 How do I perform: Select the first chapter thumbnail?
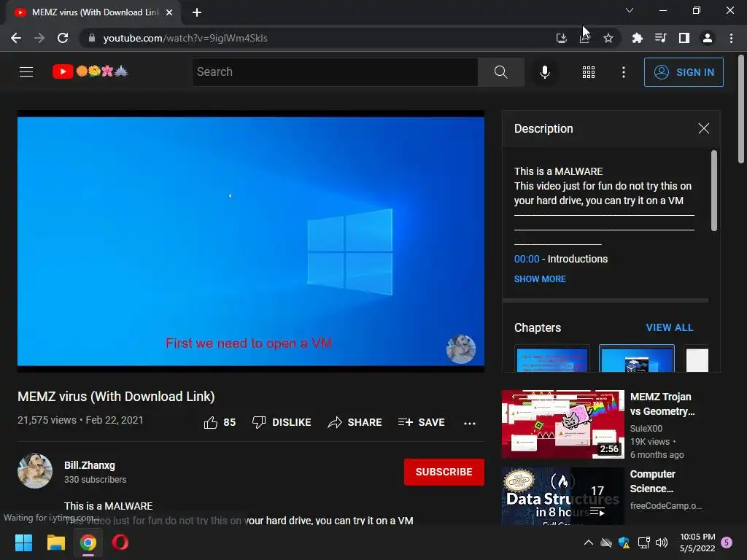552,359
